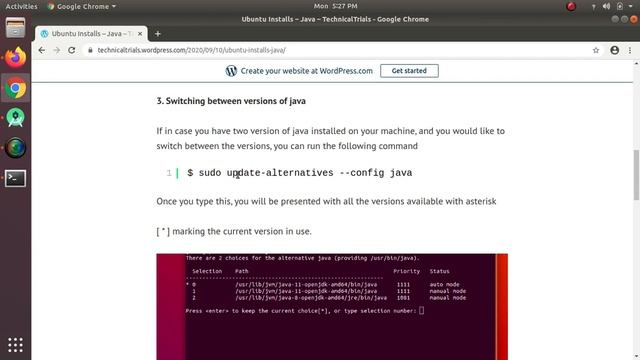Open the globe application in the dock
This screenshot has width=640, height=360.
point(16,148)
